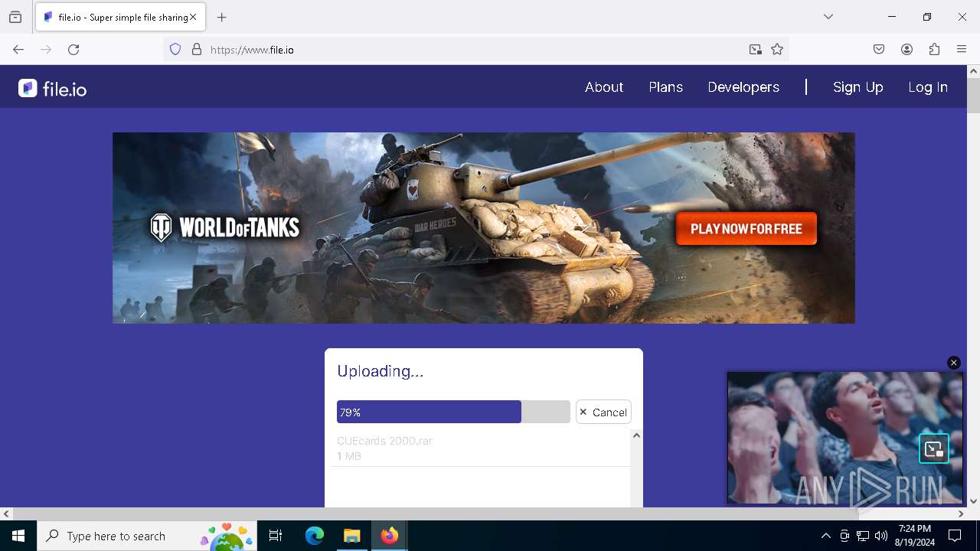Show hidden system tray icons
The height and width of the screenshot is (551, 980).
825,536
